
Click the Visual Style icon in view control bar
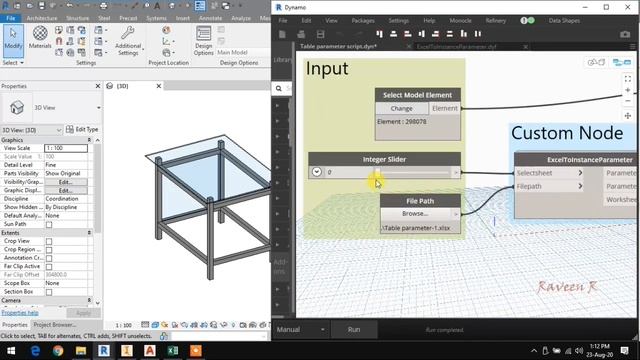[x=155, y=325]
